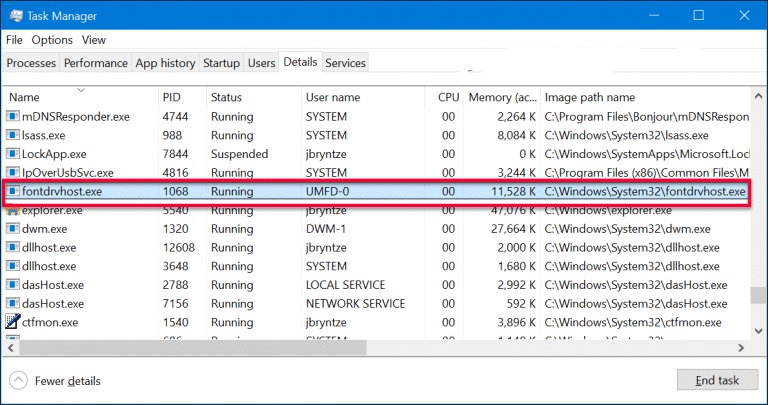768x405 pixels.
Task: Click the fontdrvhost.exe process icon
Action: pos(12,191)
